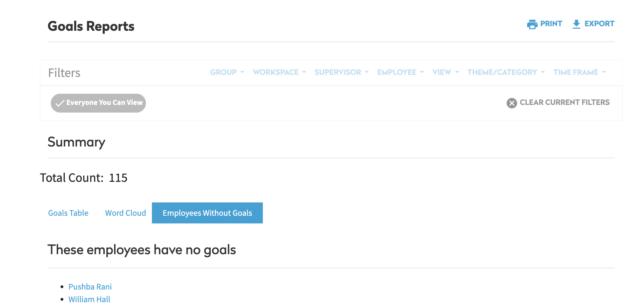The height and width of the screenshot is (307, 644).
Task: Click the Goals Reports page heading
Action: click(x=91, y=26)
